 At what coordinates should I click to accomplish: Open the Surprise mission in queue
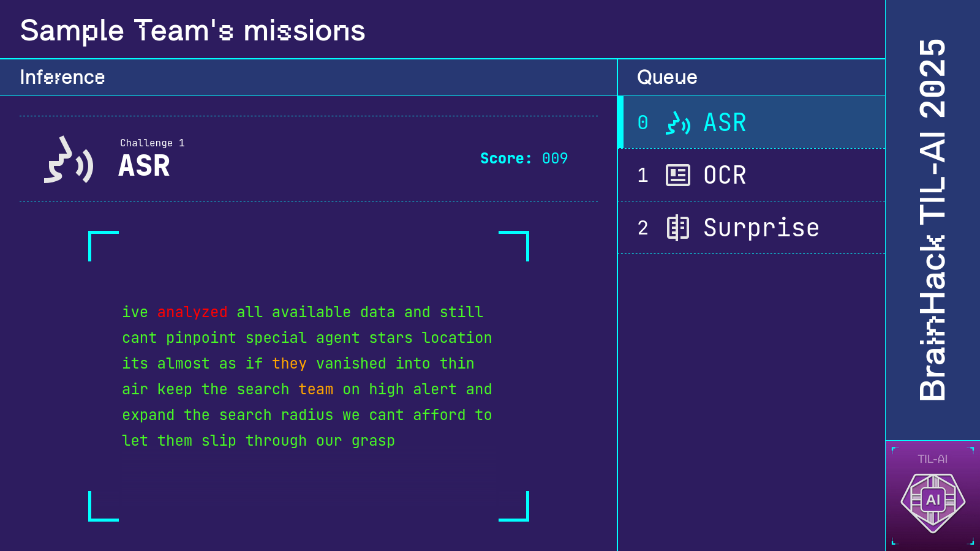(752, 228)
